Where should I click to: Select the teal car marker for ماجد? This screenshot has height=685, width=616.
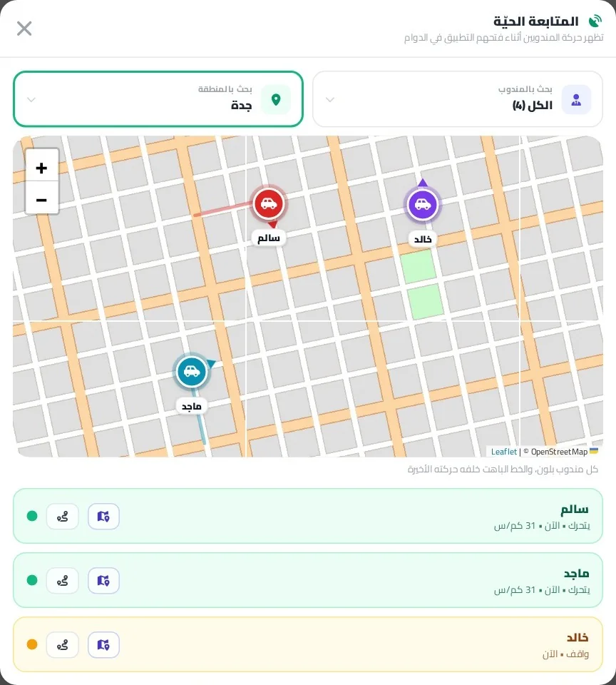191,372
